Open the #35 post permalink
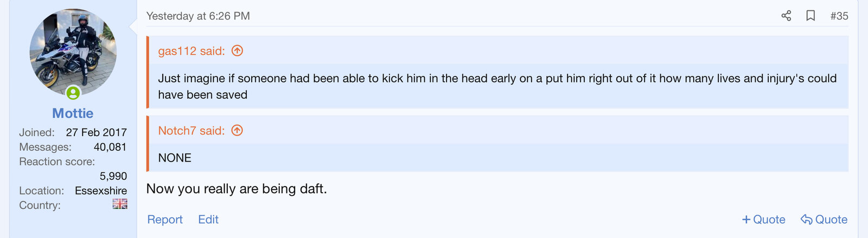 (x=839, y=16)
